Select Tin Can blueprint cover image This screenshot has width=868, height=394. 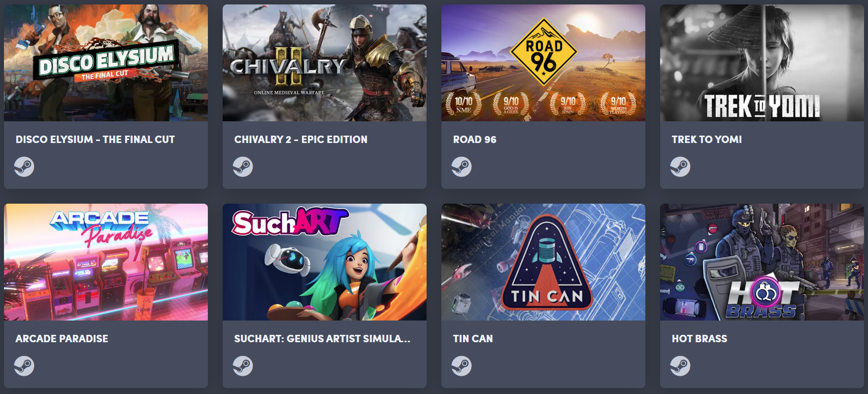543,262
